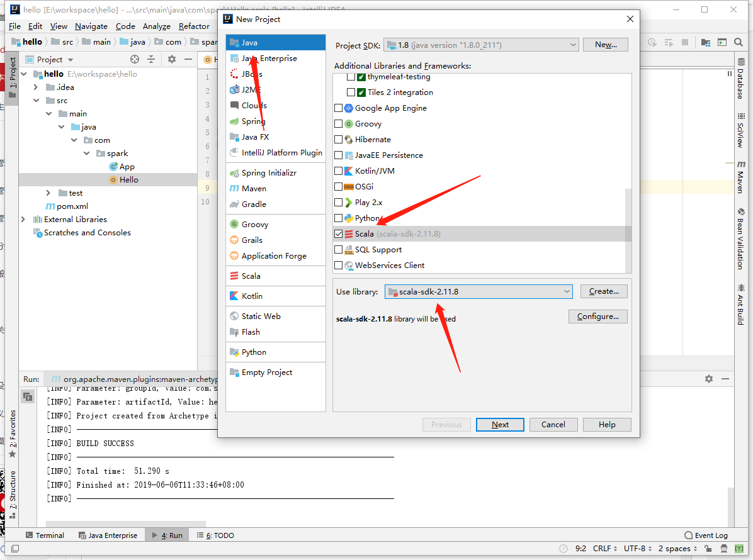Image resolution: width=753 pixels, height=560 pixels.
Task: Click frameworks list vertical scrollbar
Action: [x=628, y=230]
